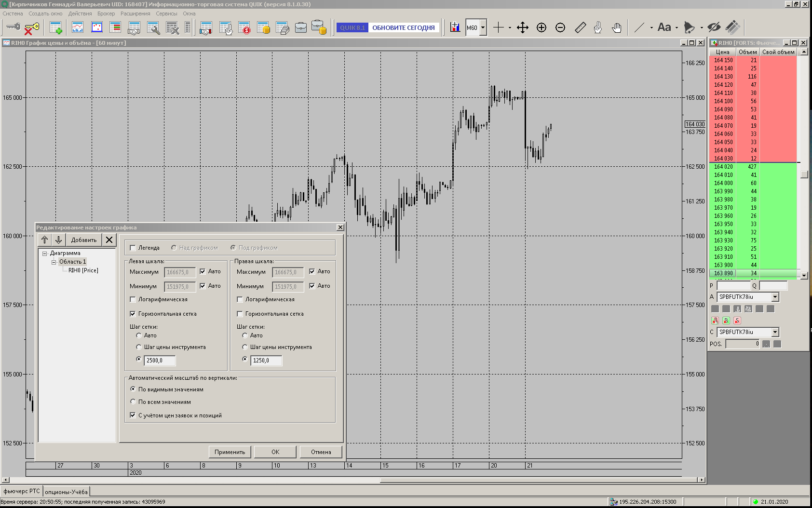812x508 pixels.
Task: Select the four-arrow move chart tool
Action: pos(523,27)
